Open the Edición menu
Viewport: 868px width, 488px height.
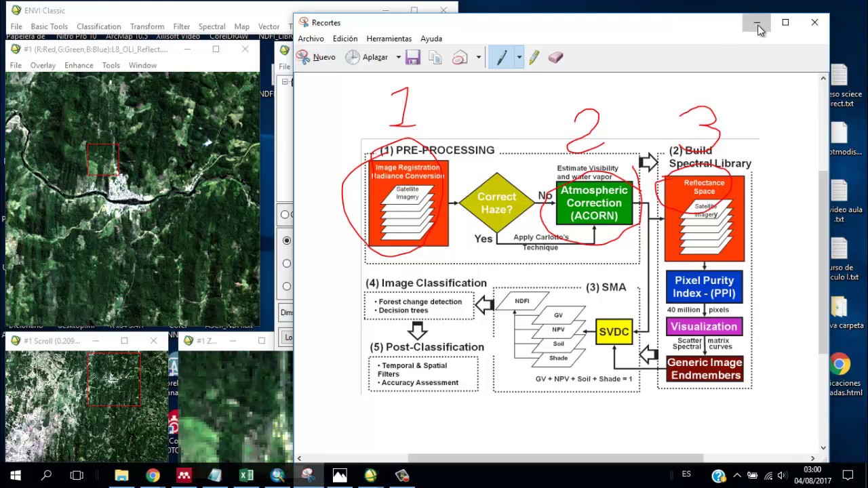(345, 39)
